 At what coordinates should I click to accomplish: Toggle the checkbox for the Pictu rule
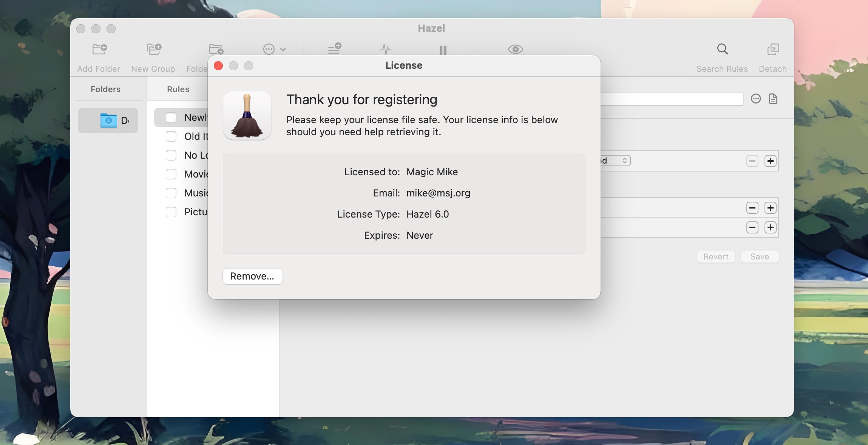pyautogui.click(x=171, y=212)
